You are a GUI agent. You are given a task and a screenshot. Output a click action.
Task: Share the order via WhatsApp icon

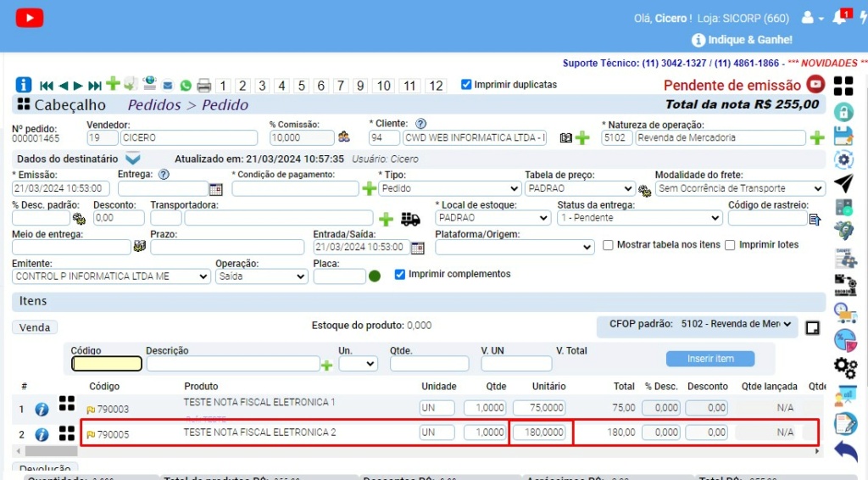click(186, 86)
